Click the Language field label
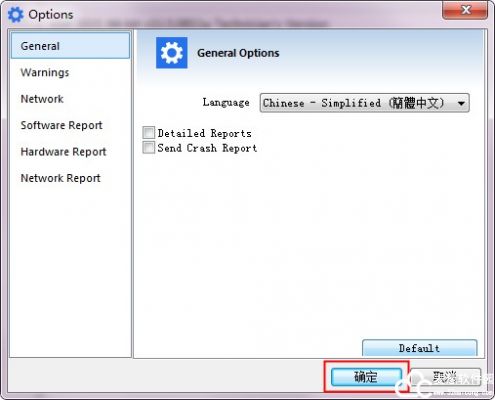495x400 pixels. [x=226, y=102]
